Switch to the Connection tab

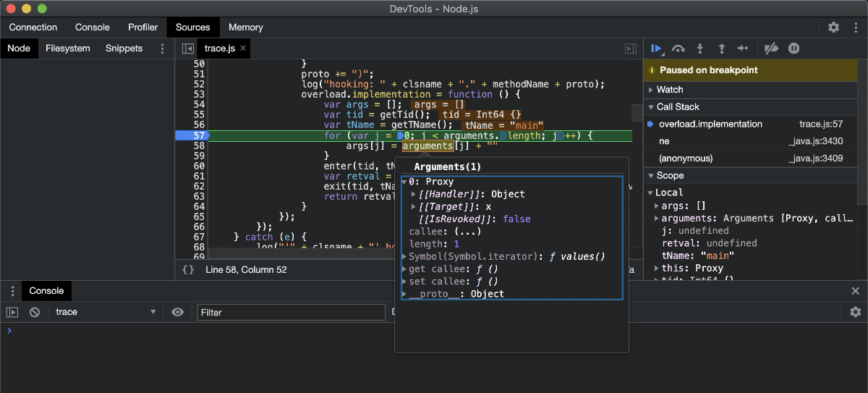pos(33,28)
